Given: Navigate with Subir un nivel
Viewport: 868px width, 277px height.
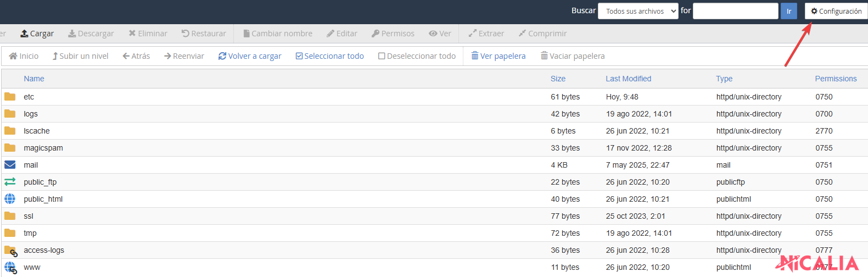Looking at the screenshot, I should (x=80, y=56).
